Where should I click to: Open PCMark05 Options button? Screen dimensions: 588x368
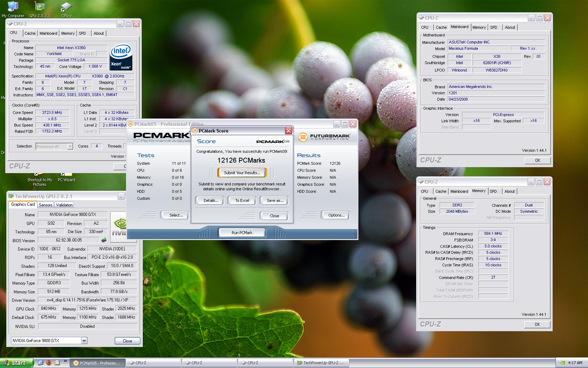pos(336,215)
